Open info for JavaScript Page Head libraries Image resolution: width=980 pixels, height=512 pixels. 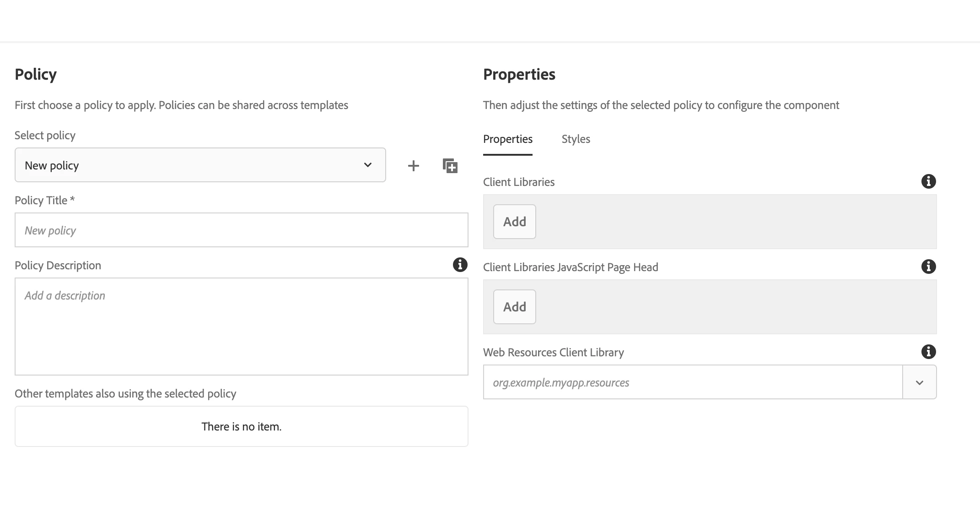pyautogui.click(x=928, y=267)
